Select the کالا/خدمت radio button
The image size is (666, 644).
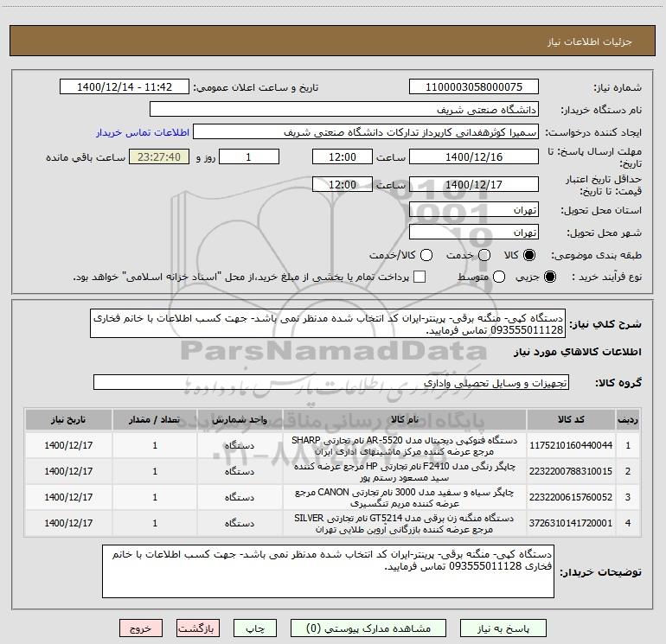pos(426,255)
